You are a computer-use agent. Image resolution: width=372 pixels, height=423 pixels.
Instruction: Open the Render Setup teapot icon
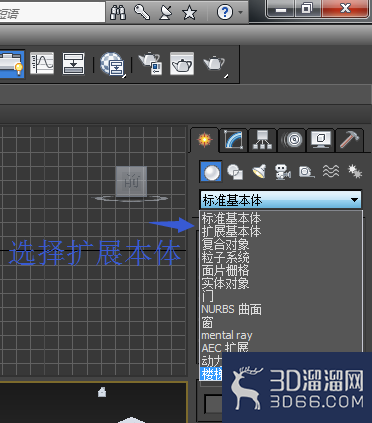point(150,63)
